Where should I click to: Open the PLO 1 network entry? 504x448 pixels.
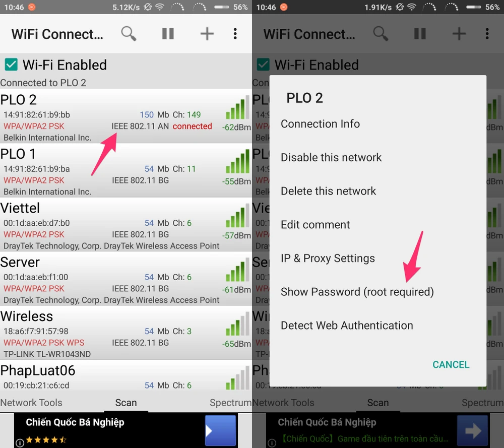pyautogui.click(x=125, y=171)
